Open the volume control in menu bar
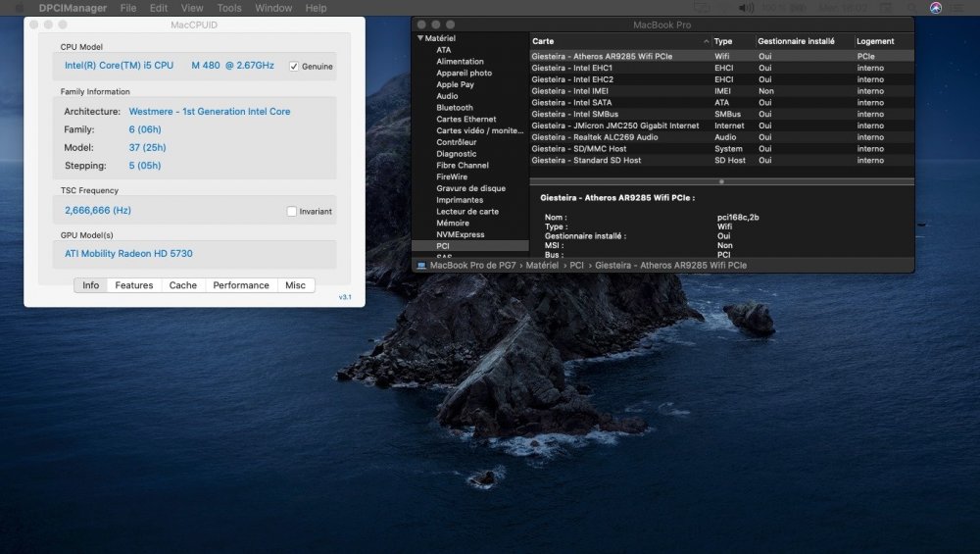 click(x=746, y=8)
